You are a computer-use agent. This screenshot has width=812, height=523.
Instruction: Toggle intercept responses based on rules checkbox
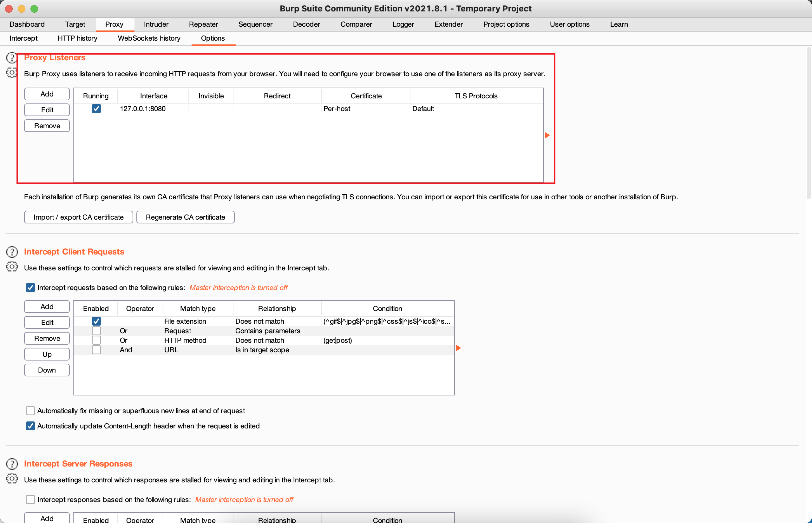pyautogui.click(x=30, y=500)
